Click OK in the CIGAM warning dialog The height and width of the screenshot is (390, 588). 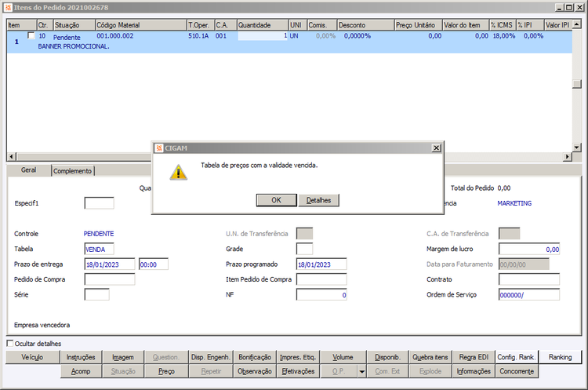coord(277,200)
